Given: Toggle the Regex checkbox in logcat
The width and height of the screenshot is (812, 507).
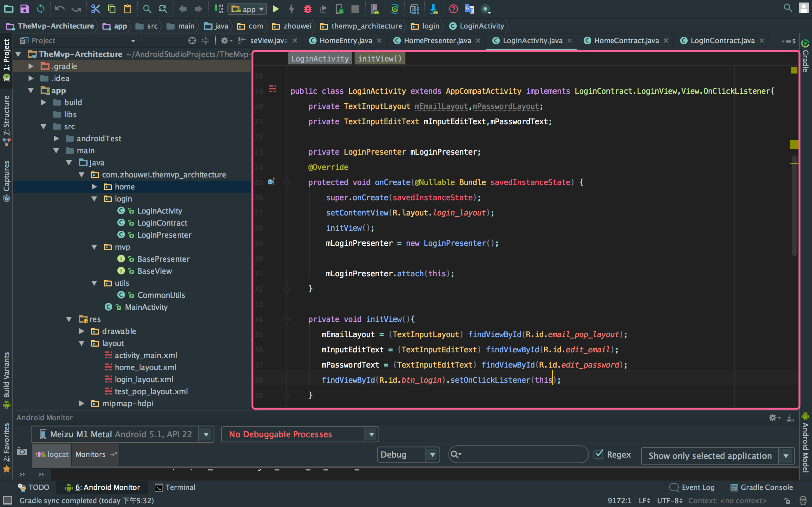Looking at the screenshot, I should point(598,454).
